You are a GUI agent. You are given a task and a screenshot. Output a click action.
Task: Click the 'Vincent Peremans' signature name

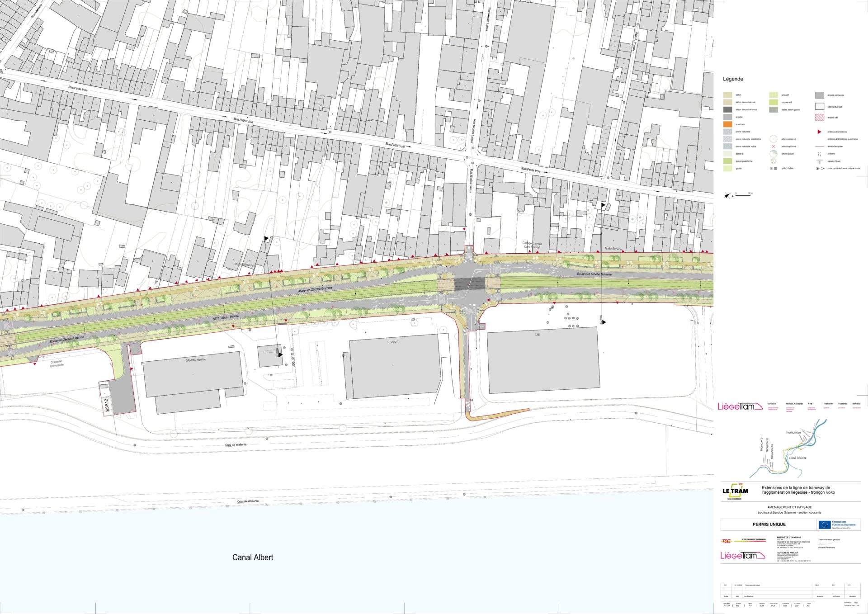click(x=826, y=548)
